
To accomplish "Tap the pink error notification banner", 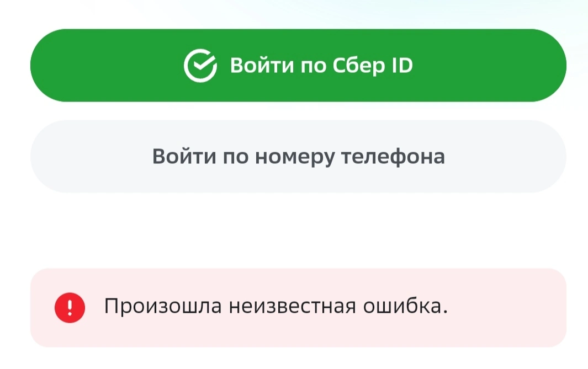I will 298,308.
